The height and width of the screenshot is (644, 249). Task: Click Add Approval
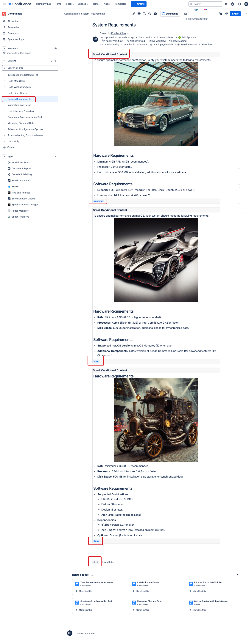coord(189,37)
